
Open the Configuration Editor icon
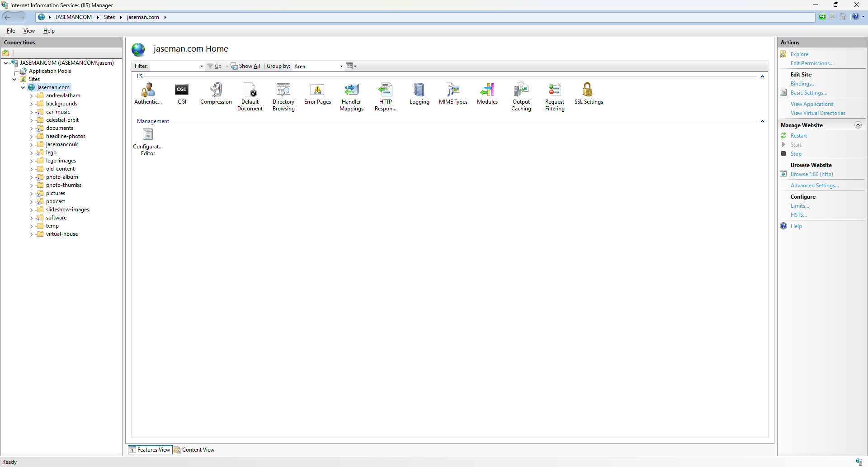click(148, 135)
